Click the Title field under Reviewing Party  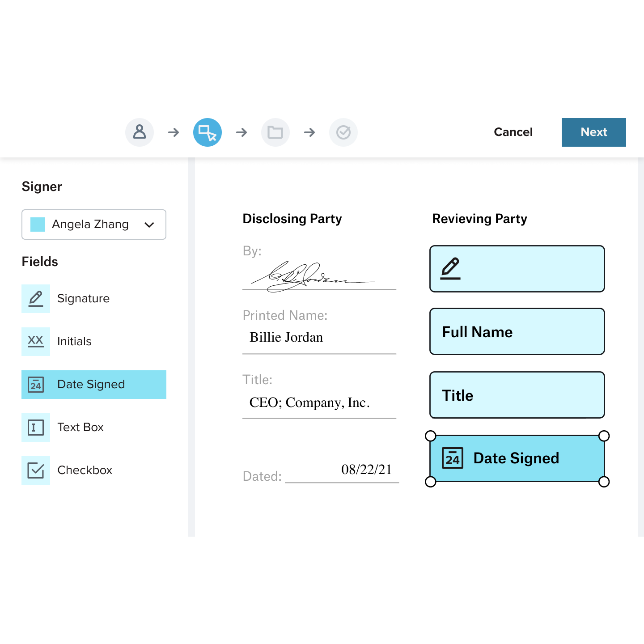517,395
